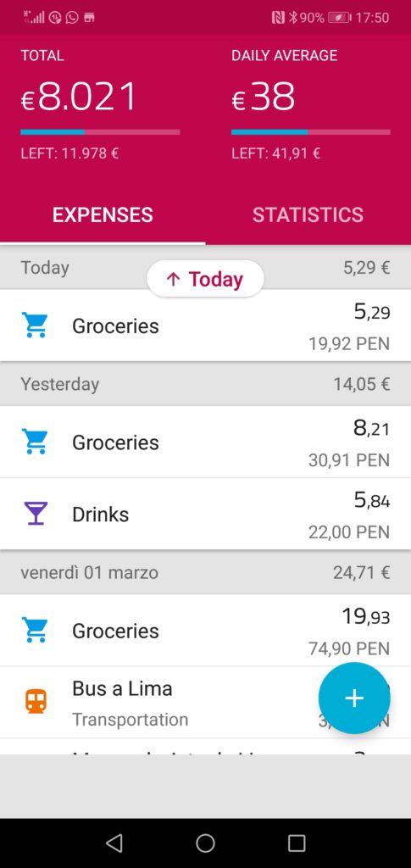Tap the blue plus add-expense button

[x=354, y=698]
